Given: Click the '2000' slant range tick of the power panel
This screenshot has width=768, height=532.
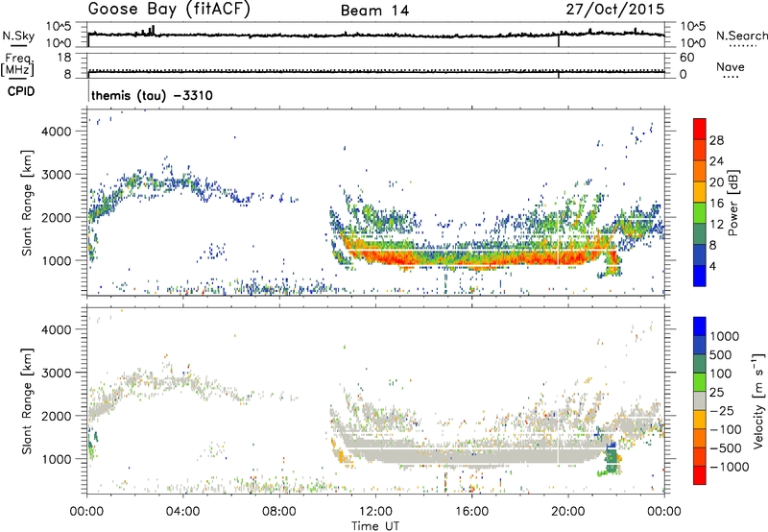Looking at the screenshot, I should pyautogui.click(x=57, y=217).
